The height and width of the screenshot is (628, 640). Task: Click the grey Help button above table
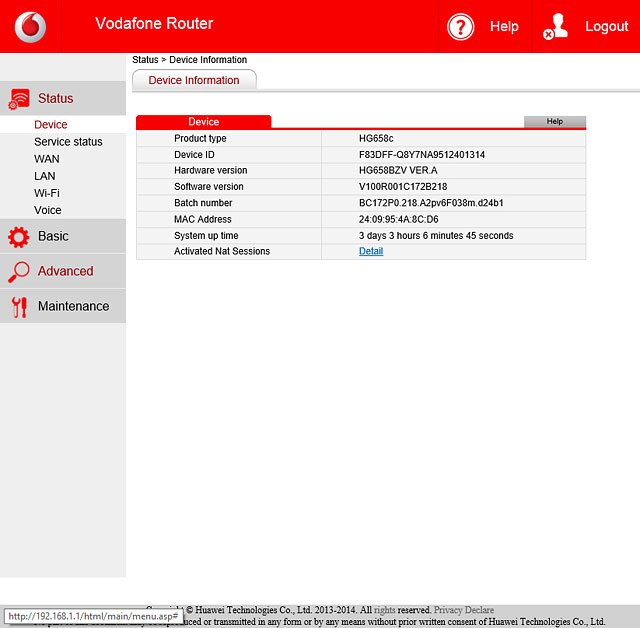pyautogui.click(x=555, y=122)
